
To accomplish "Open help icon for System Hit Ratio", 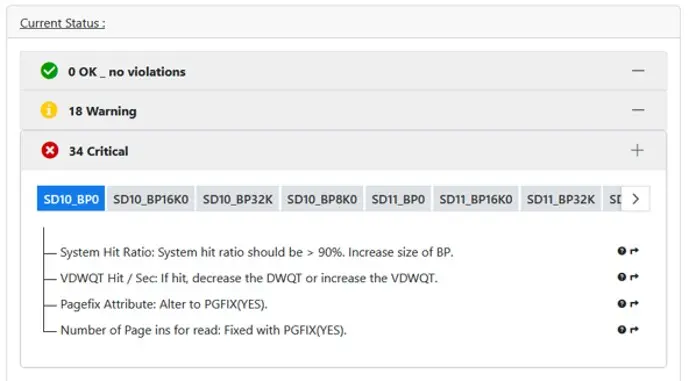I will pyautogui.click(x=621, y=251).
